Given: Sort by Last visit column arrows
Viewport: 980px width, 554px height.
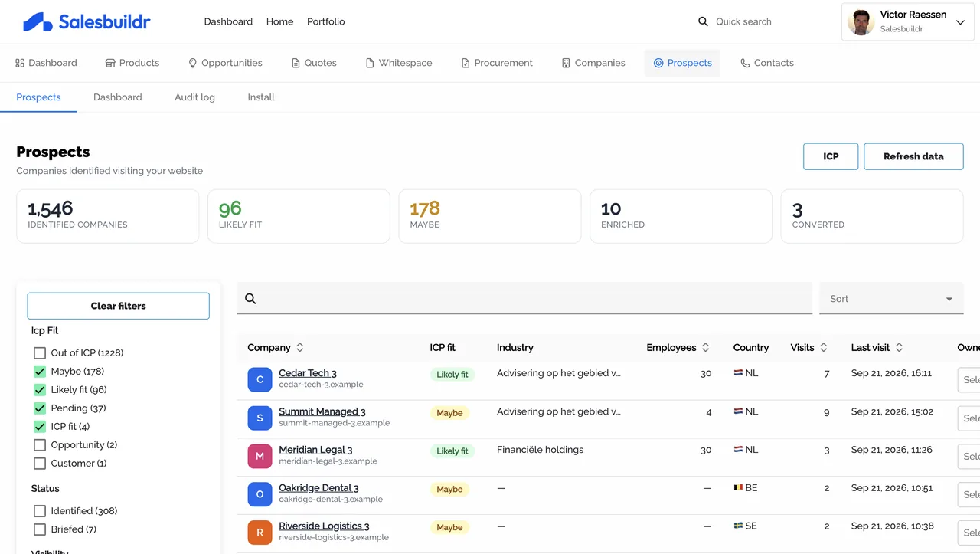Looking at the screenshot, I should click(900, 347).
